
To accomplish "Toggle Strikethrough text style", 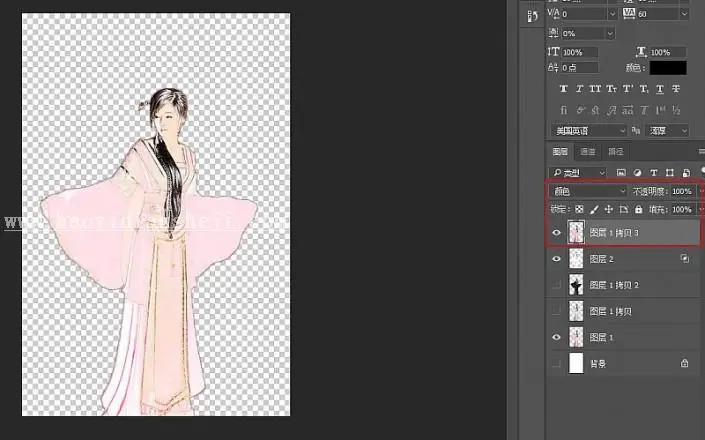I will pos(676,89).
